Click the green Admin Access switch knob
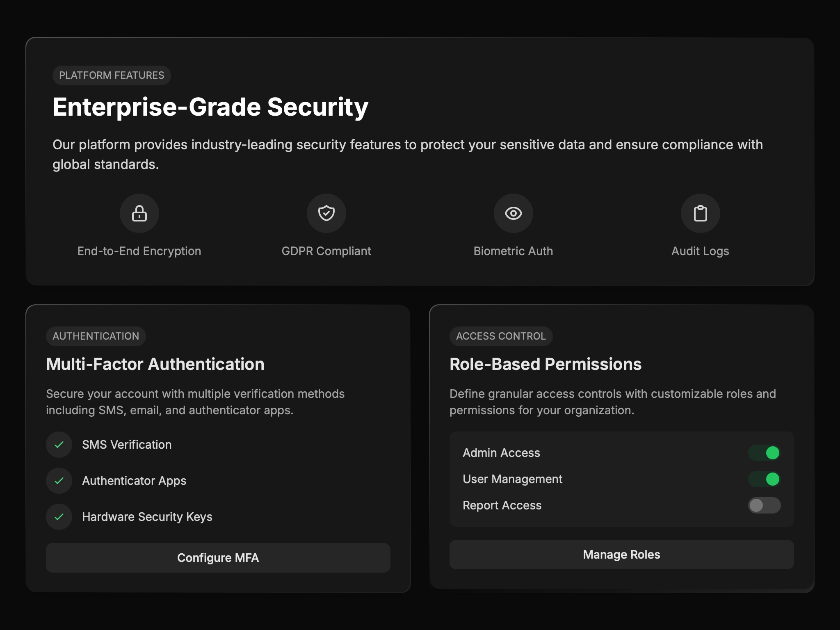Viewport: 840px width, 630px height. coord(773,452)
